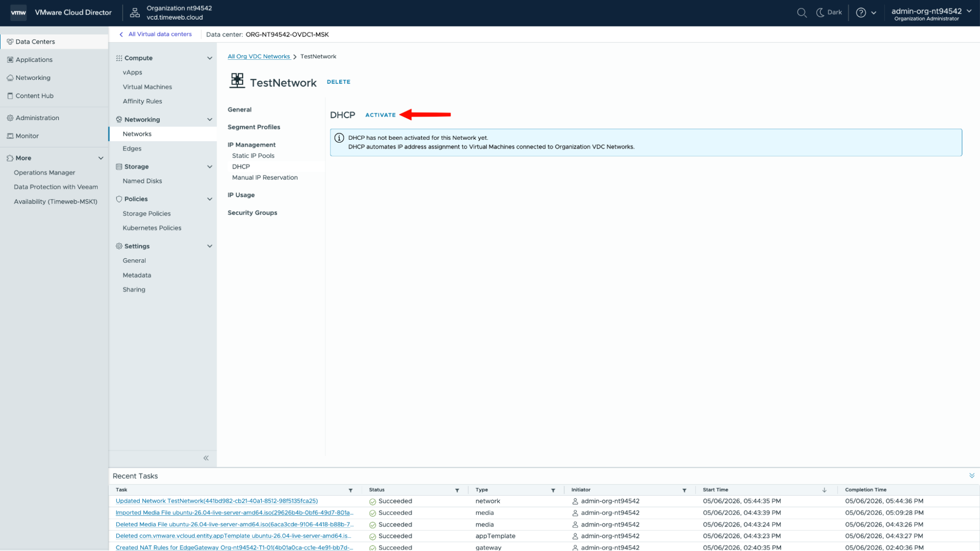The image size is (980, 551).
Task: Click the Networking cloud sidebar icon
Action: click(x=10, y=78)
